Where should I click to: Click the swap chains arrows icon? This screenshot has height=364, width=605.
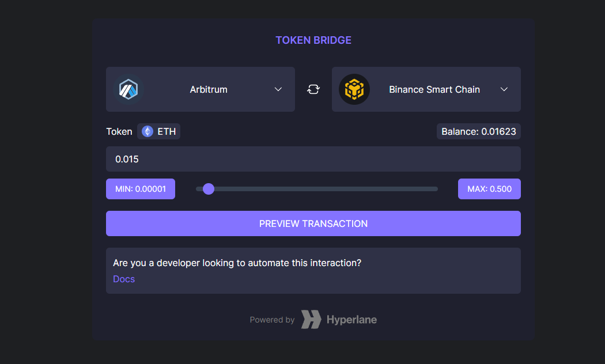click(313, 89)
